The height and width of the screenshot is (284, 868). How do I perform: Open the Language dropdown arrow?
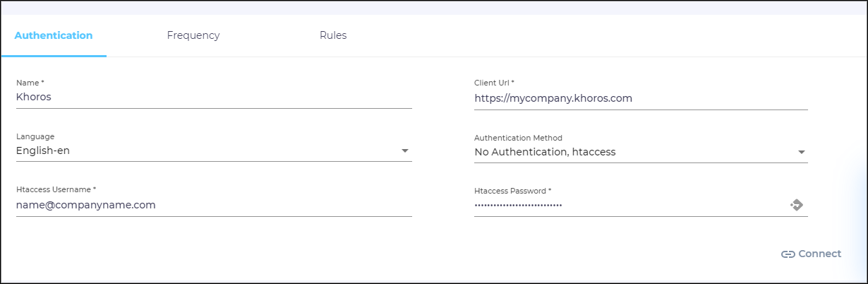(405, 150)
